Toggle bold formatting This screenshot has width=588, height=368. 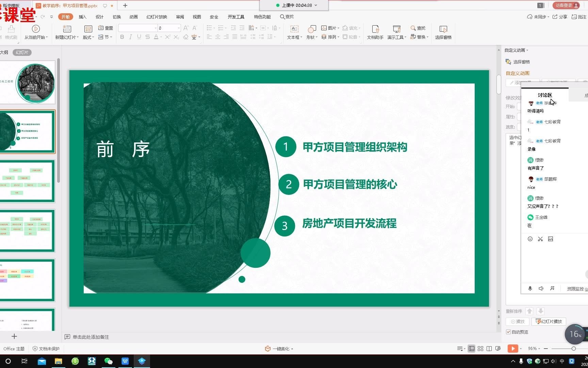122,37
